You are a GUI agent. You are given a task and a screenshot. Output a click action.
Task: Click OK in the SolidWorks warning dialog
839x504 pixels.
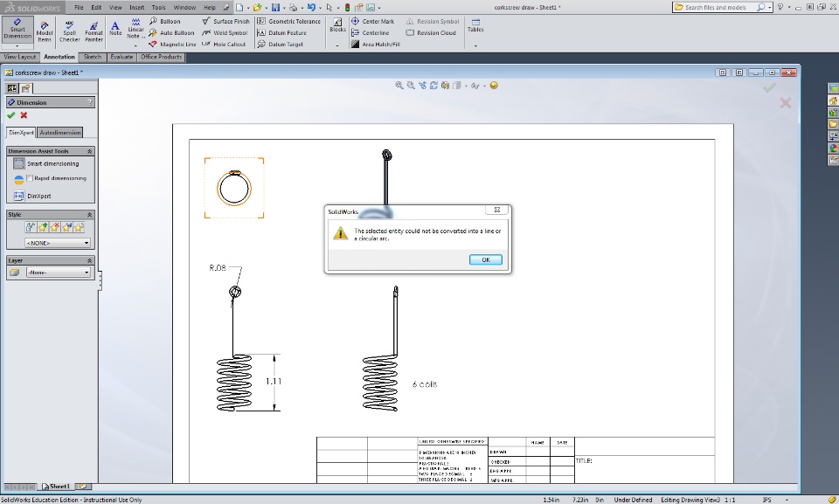point(485,259)
